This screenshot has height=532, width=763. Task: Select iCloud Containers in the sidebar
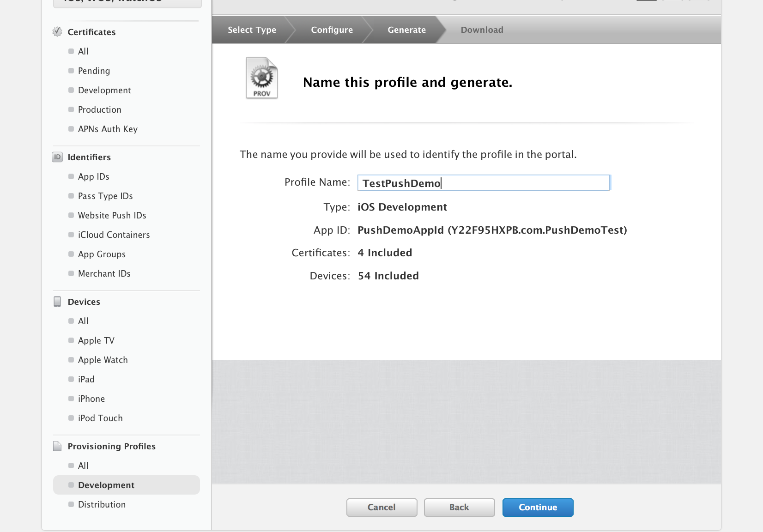point(114,235)
